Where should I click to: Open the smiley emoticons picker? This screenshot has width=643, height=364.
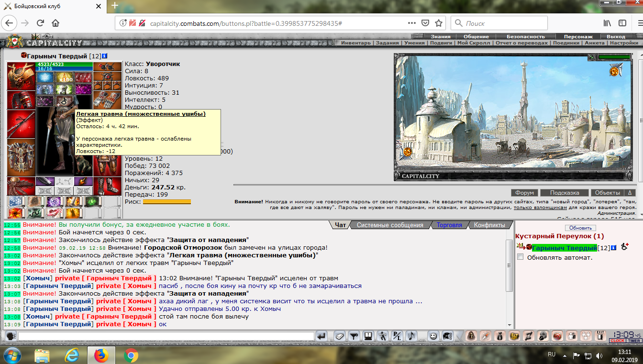click(x=433, y=336)
